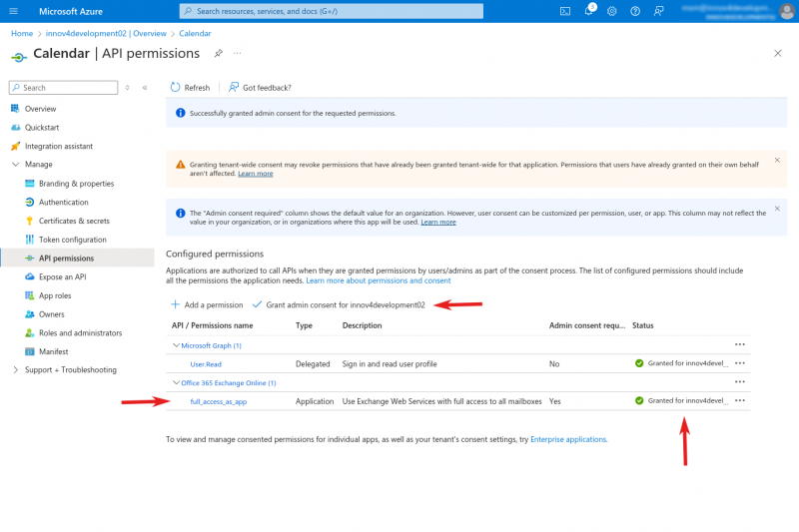
Task: Close the API permissions blade
Action: pos(778,54)
